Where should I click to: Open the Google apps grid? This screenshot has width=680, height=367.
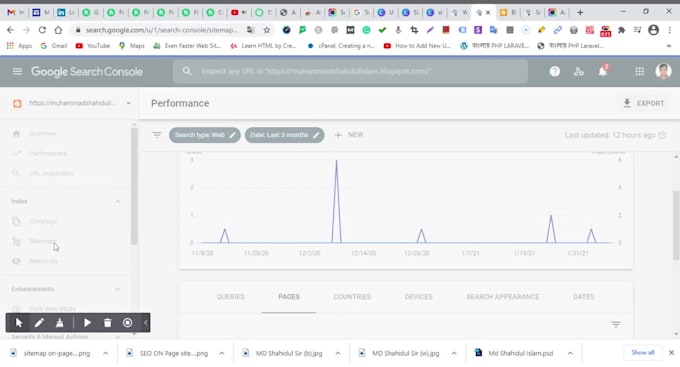(639, 72)
